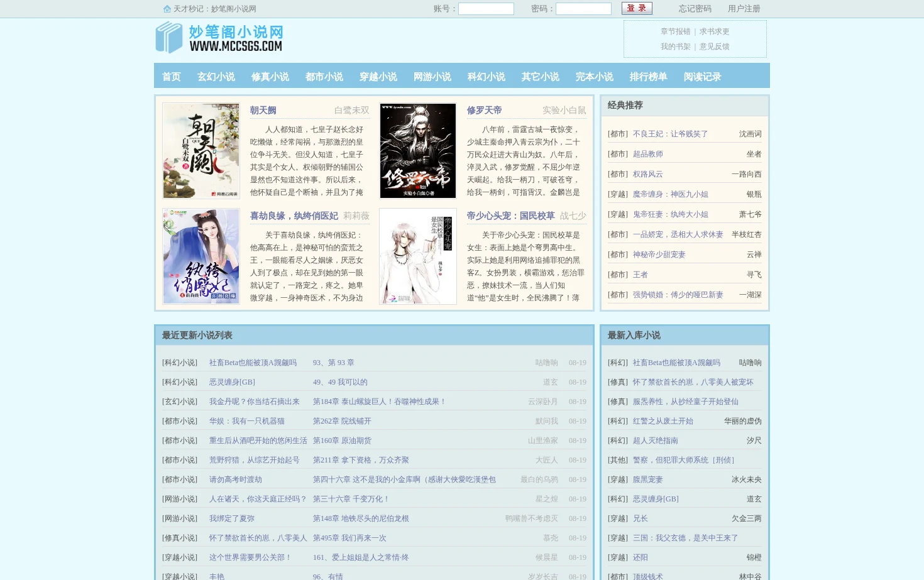
Task: Open the 忘记密码 link
Action: [x=695, y=9]
